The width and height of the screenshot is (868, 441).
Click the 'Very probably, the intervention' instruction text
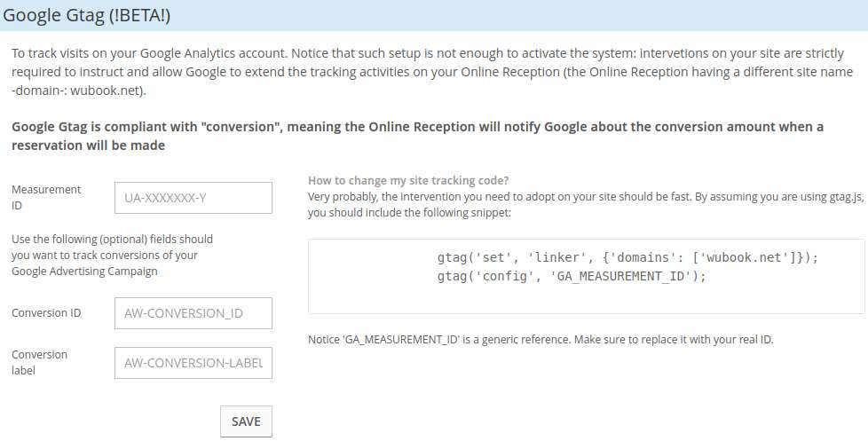click(585, 205)
